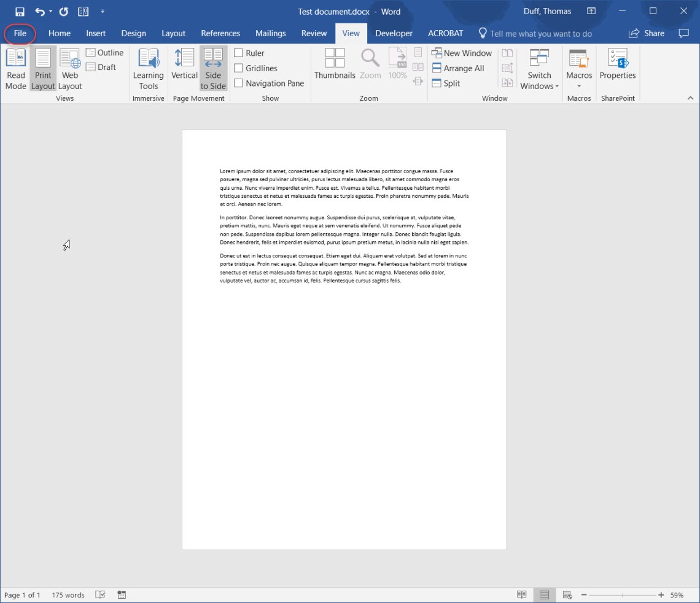Open a New Window of the document

tap(462, 53)
